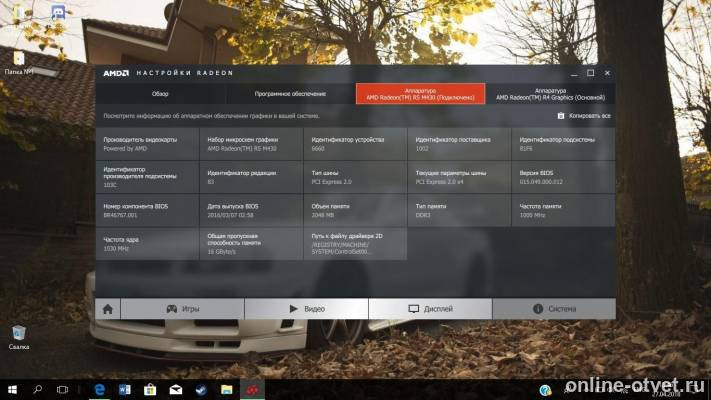The height and width of the screenshot is (400, 711).
Task: Click the Номер компонента BIOS tile
Action: pos(147,210)
